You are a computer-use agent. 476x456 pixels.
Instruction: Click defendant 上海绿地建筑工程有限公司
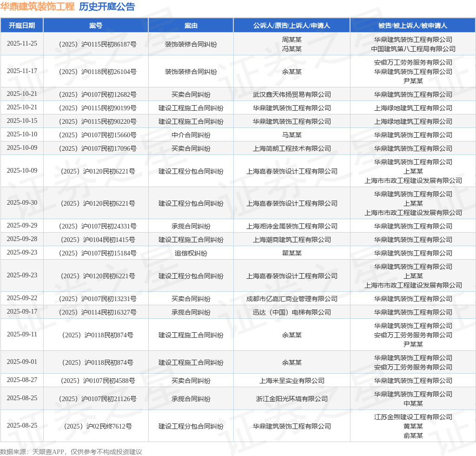[x=413, y=108]
